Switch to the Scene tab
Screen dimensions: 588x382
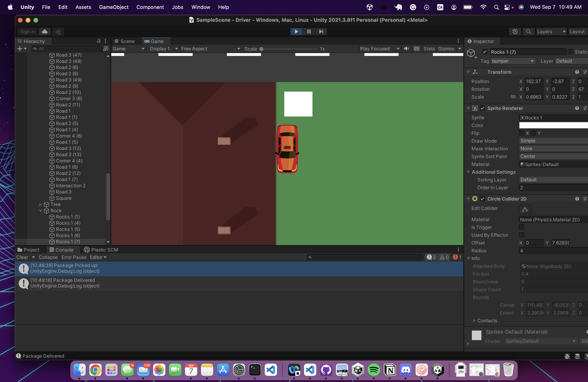point(125,41)
